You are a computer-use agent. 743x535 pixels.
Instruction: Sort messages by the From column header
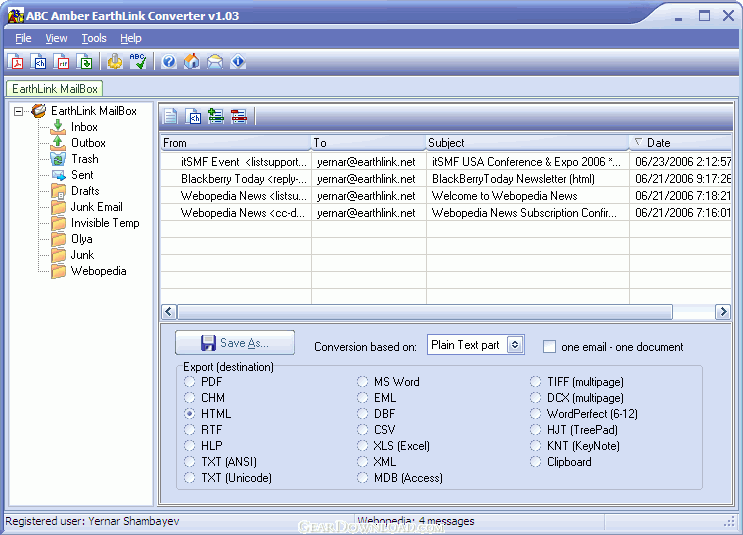click(236, 143)
